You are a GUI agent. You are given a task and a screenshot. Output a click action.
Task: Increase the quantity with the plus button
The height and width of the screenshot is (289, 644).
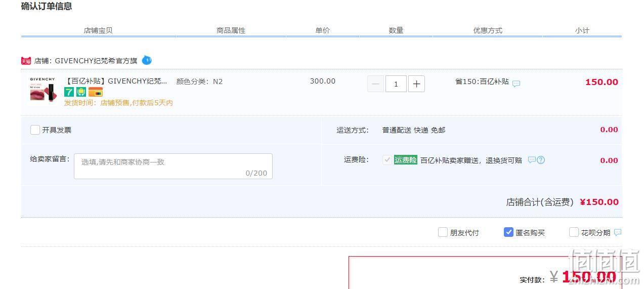(x=416, y=84)
